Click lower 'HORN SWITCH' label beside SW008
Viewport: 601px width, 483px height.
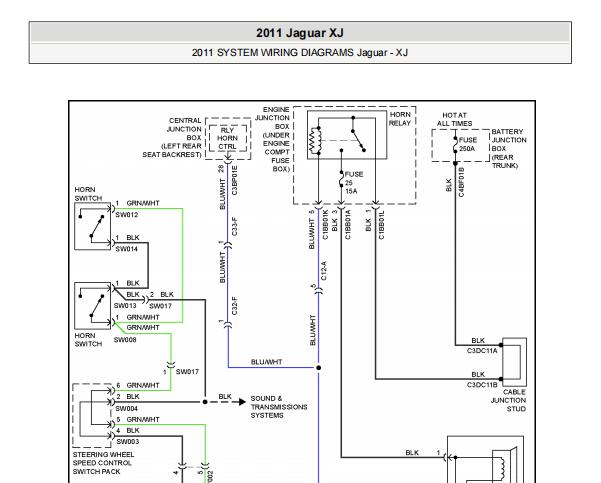click(x=88, y=340)
